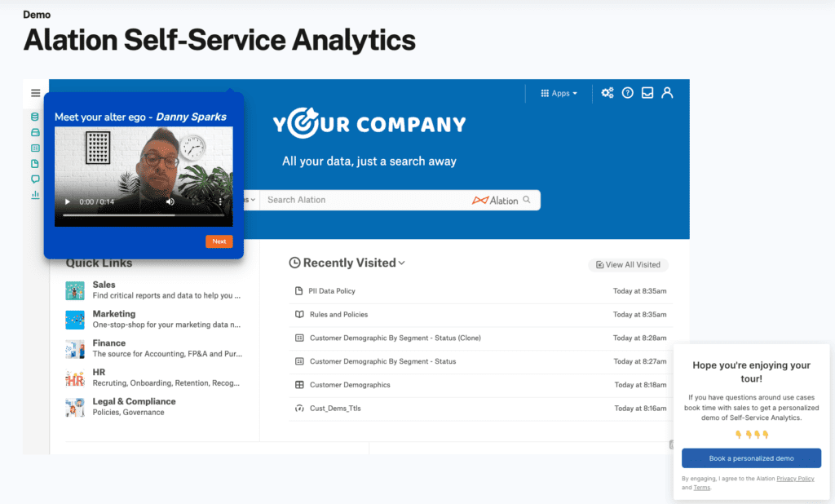This screenshot has height=504, width=835.
Task: Expand the Recently Visited dropdown
Action: [x=400, y=263]
